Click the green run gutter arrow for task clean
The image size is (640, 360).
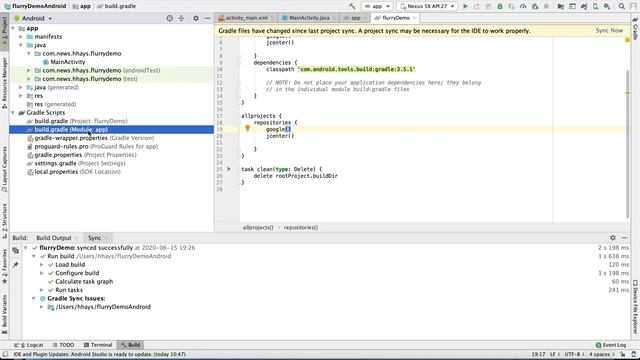229,169
